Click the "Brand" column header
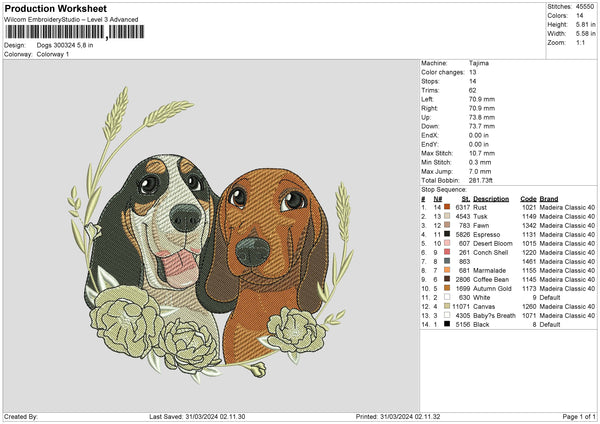 [549, 199]
